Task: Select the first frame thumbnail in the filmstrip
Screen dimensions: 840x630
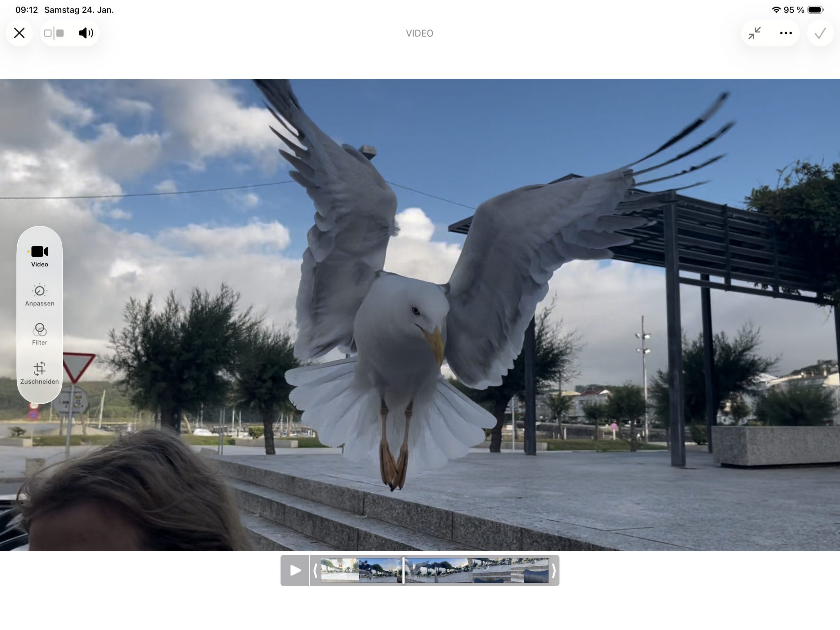Action: tap(340, 570)
